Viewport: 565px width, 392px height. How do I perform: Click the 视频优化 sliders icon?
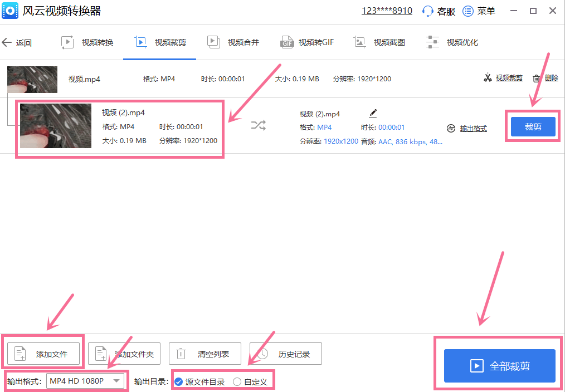pos(432,42)
